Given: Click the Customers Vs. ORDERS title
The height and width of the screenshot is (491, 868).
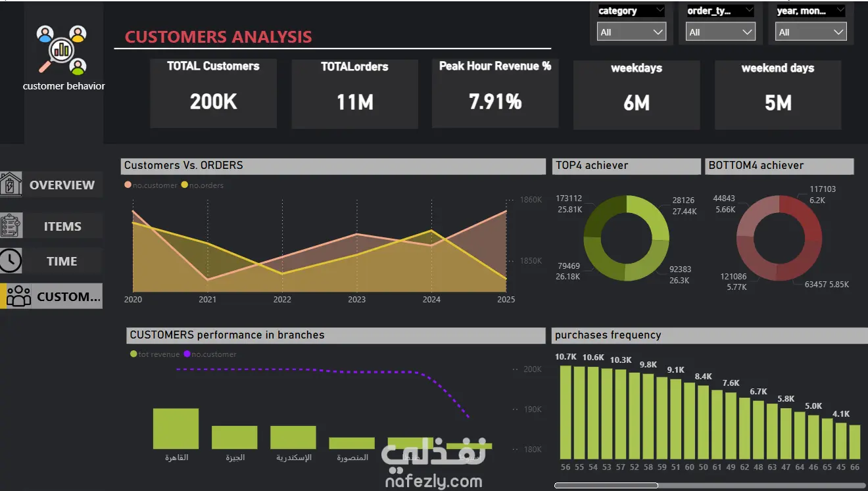Looking at the screenshot, I should point(183,166).
